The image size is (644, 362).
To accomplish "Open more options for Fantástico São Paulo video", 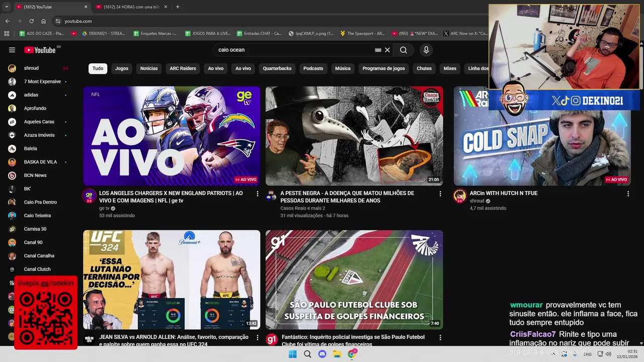I will (x=440, y=338).
